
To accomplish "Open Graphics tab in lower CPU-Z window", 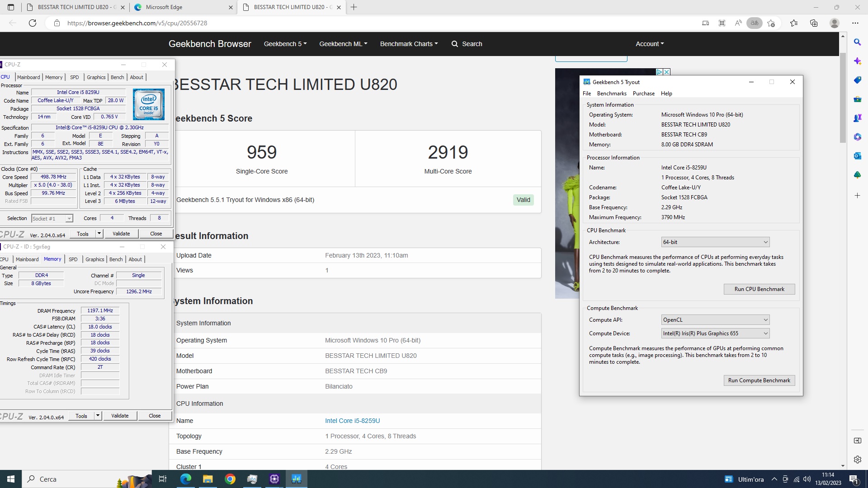I will pyautogui.click(x=95, y=259).
